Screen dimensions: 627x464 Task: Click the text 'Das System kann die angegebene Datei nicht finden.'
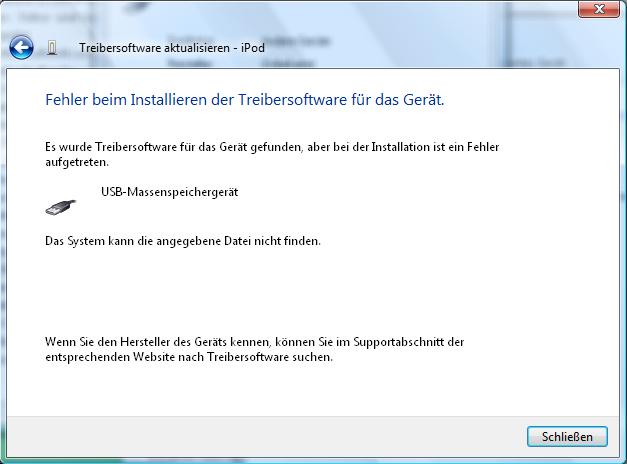point(183,241)
